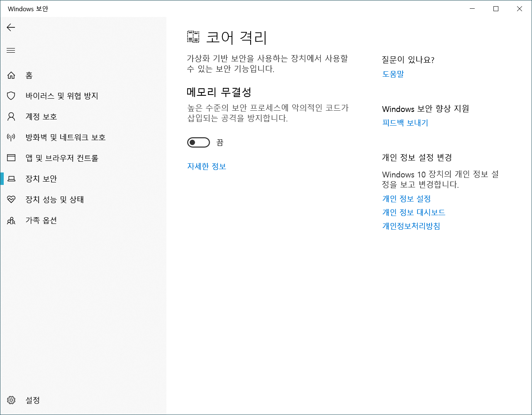The height and width of the screenshot is (415, 532).
Task: Open 장치 보안 label
Action: click(x=41, y=179)
